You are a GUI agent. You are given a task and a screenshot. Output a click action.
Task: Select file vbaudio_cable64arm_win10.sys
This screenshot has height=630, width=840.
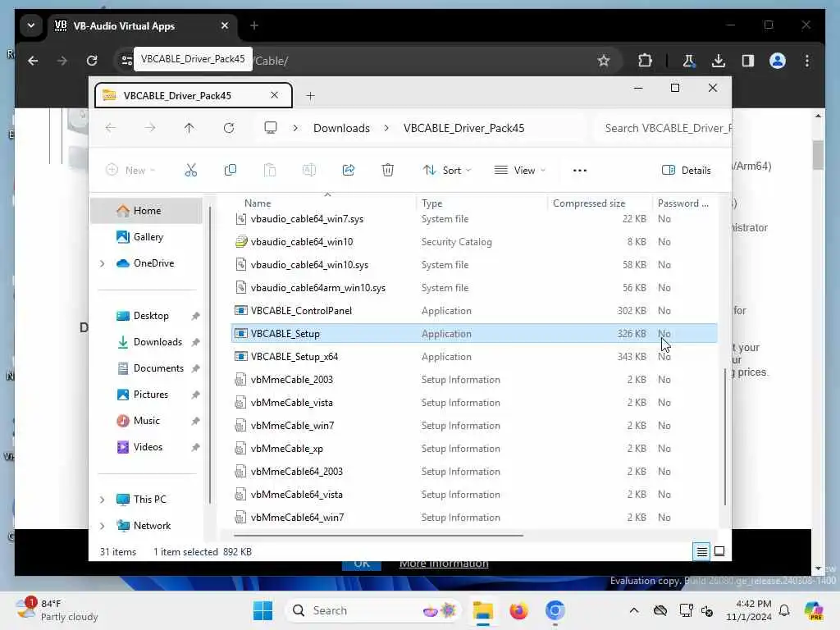[474, 288]
